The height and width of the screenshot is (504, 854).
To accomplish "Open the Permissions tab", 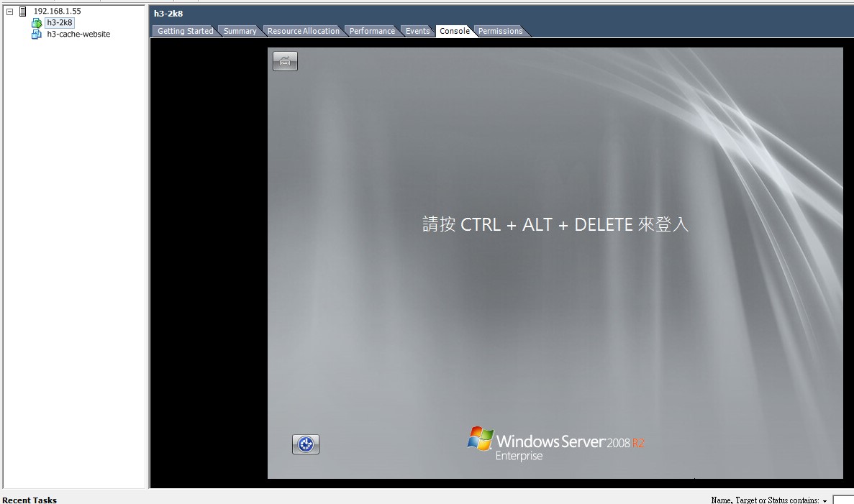I will (x=501, y=31).
